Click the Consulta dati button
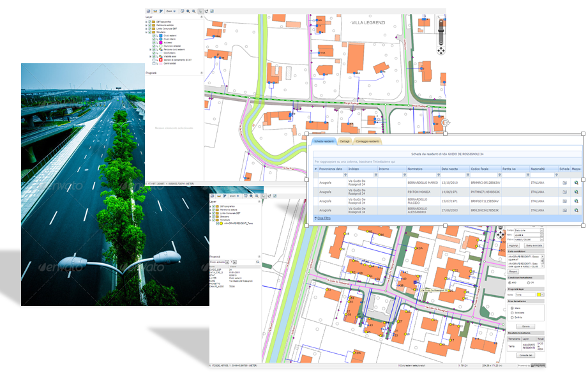 coord(525,355)
